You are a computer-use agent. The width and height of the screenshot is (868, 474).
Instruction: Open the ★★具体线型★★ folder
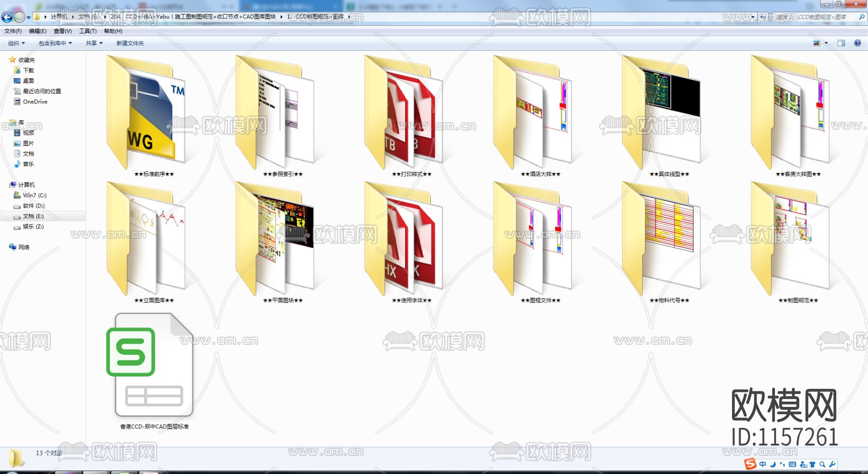pos(662,112)
